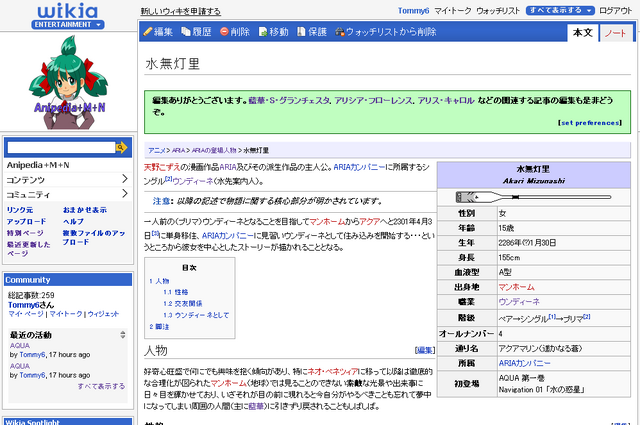This screenshot has height=425, width=640.
Task: Click the oar image in the infobox
Action: [x=533, y=197]
